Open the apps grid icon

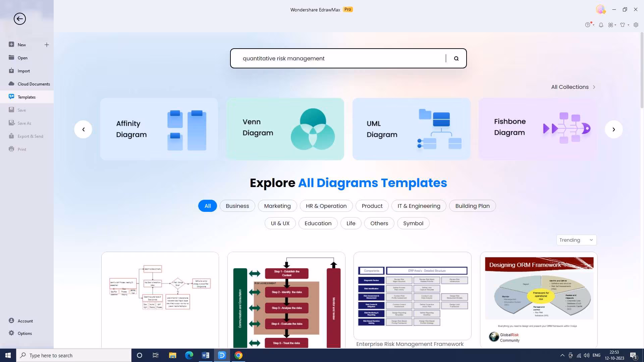611,25
